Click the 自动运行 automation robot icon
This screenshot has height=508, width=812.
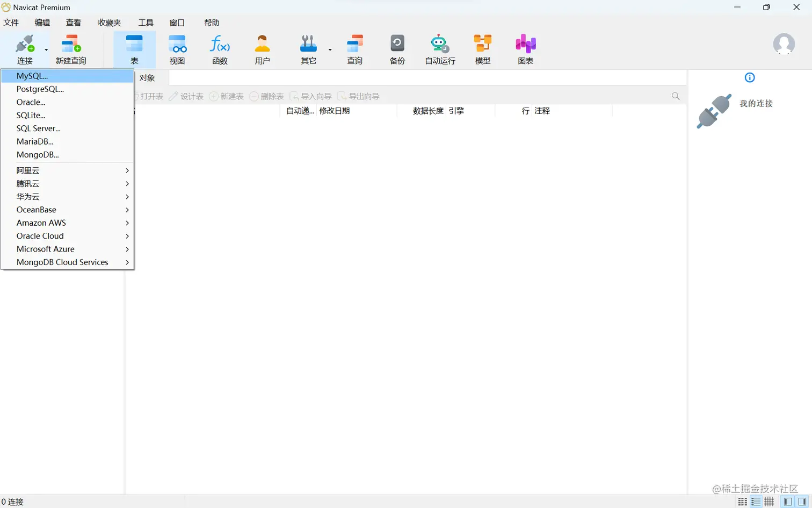[x=440, y=44]
